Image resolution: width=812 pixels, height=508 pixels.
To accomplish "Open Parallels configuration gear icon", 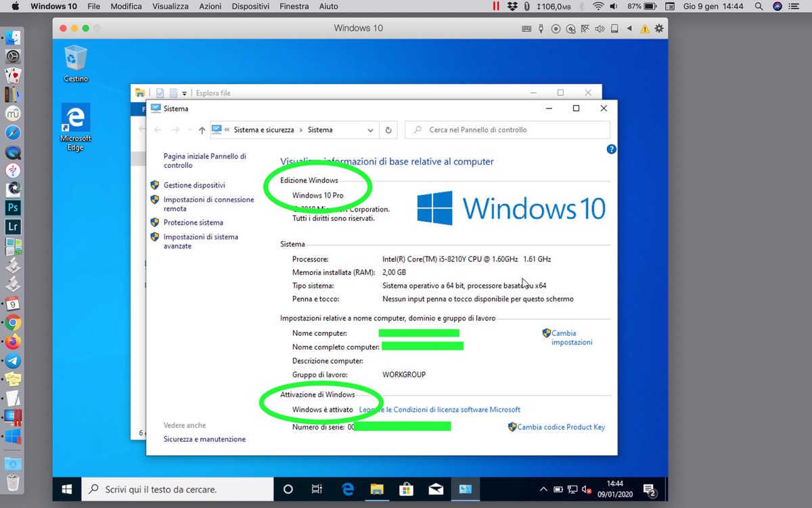I will coord(658,28).
